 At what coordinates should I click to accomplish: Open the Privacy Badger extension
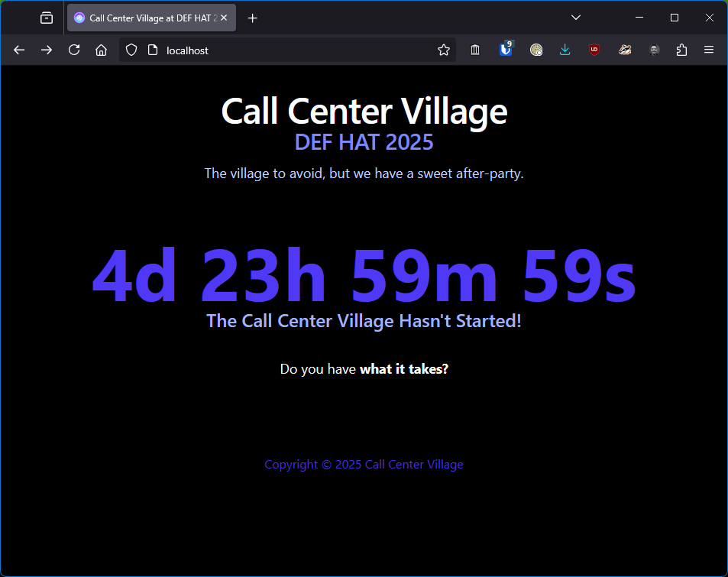tap(624, 50)
